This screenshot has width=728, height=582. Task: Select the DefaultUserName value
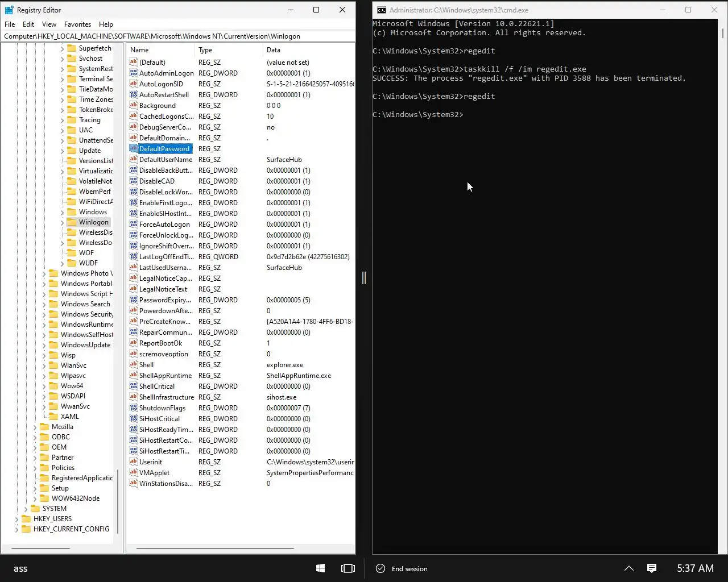coord(166,159)
